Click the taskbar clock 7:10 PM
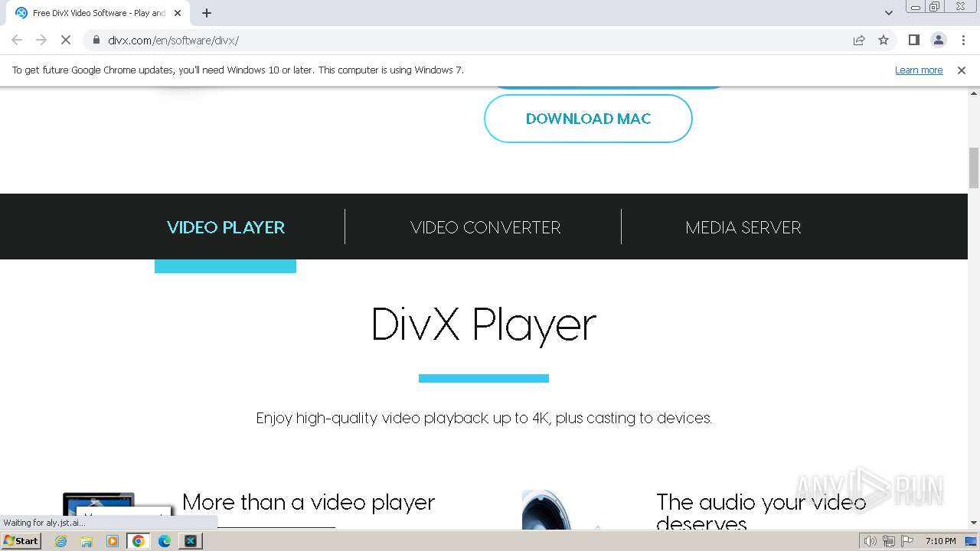980x551 pixels. click(940, 541)
